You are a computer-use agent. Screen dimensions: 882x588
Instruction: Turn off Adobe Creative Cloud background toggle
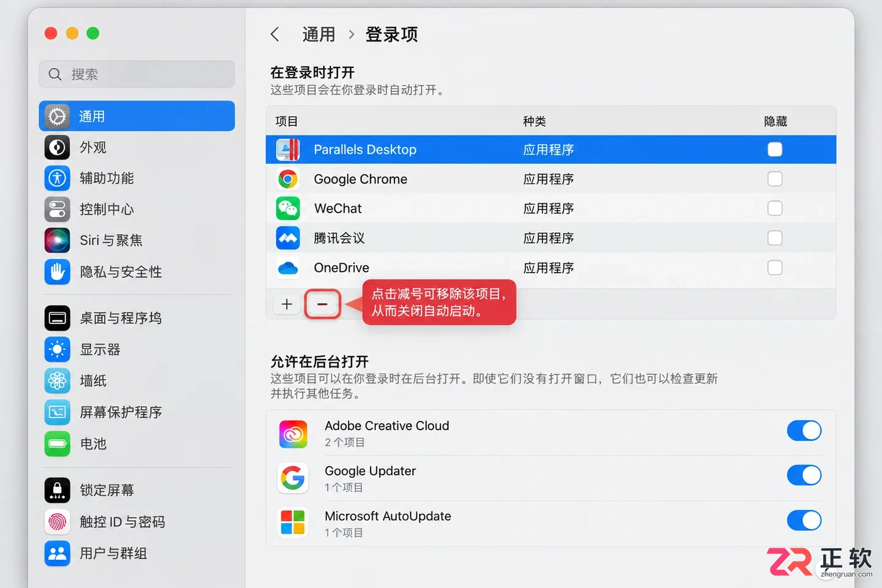pos(804,431)
